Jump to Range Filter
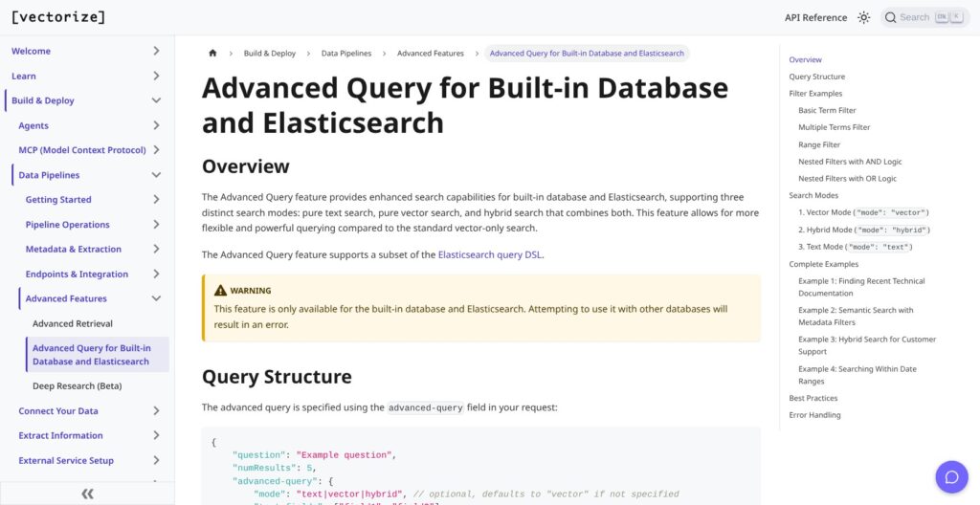Screen dimensions: 980x505 click(x=819, y=144)
